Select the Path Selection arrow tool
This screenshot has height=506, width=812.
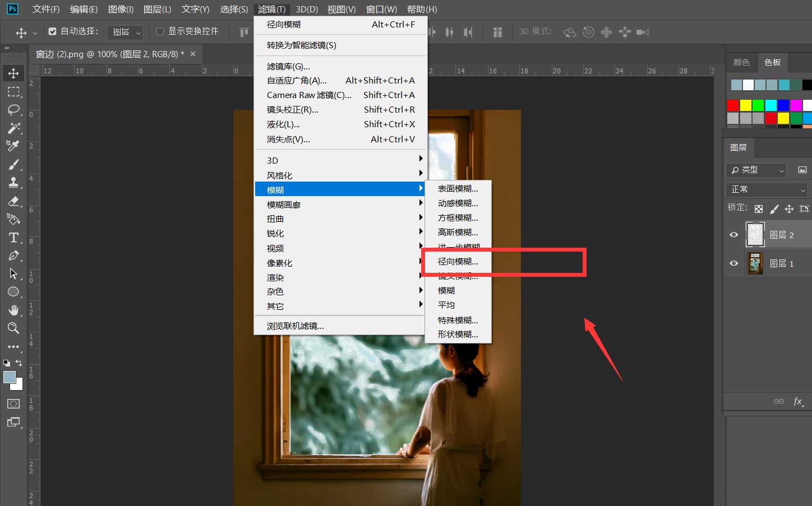coord(13,273)
